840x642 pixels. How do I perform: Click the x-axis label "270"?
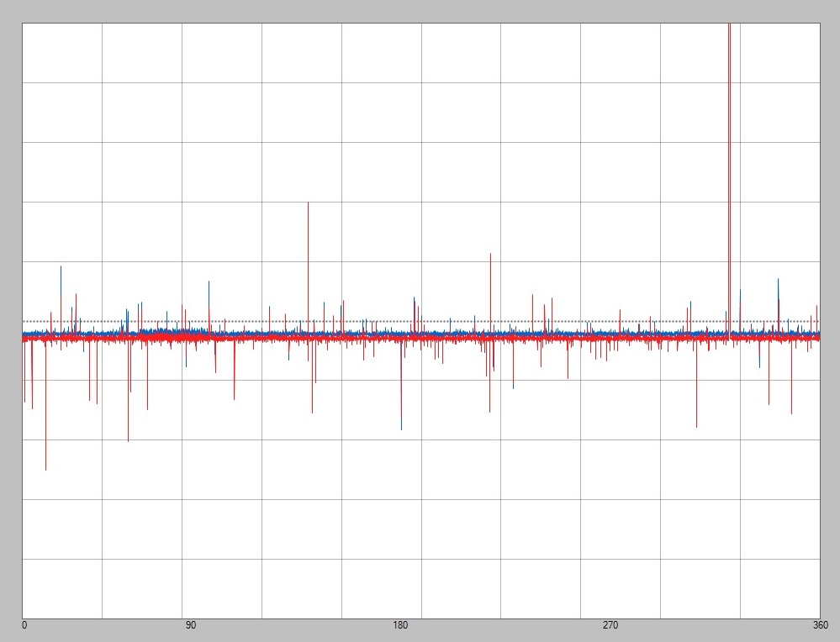pyautogui.click(x=610, y=625)
